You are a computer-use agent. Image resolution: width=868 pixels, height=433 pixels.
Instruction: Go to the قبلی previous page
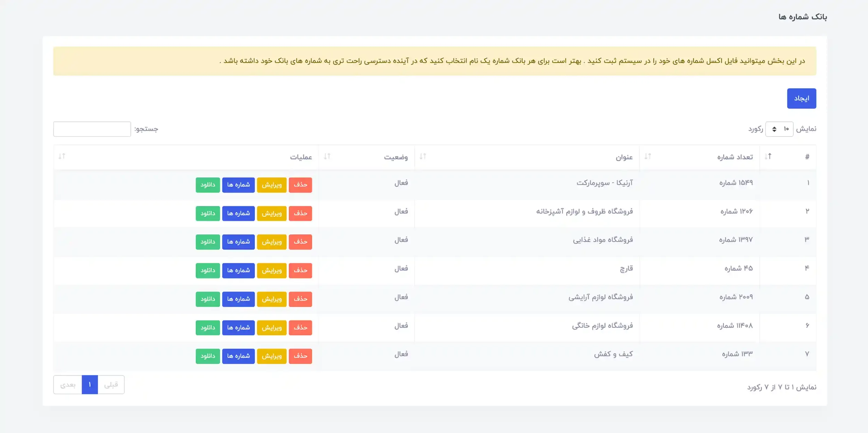click(x=111, y=385)
